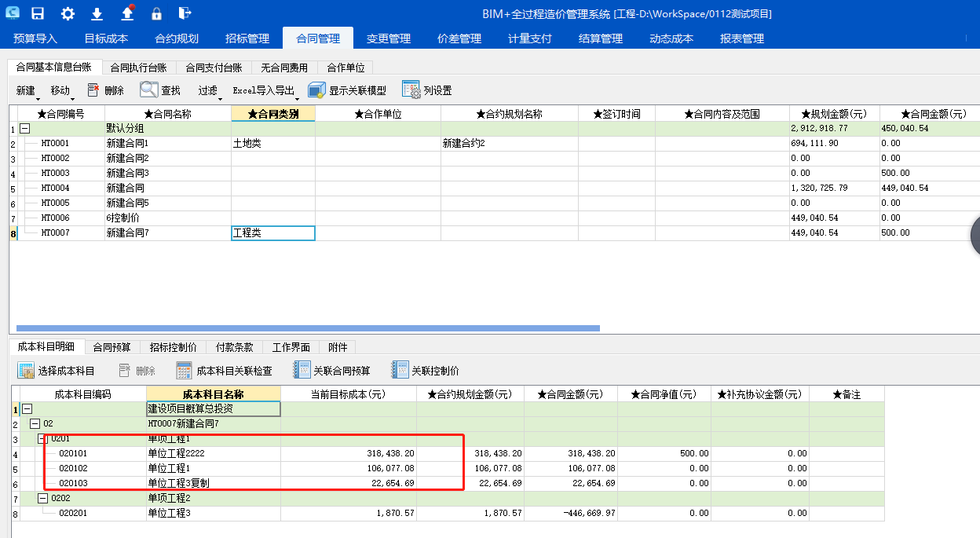Open the 计量支付 tab
Viewport: 980px width, 538px height.
(530, 38)
